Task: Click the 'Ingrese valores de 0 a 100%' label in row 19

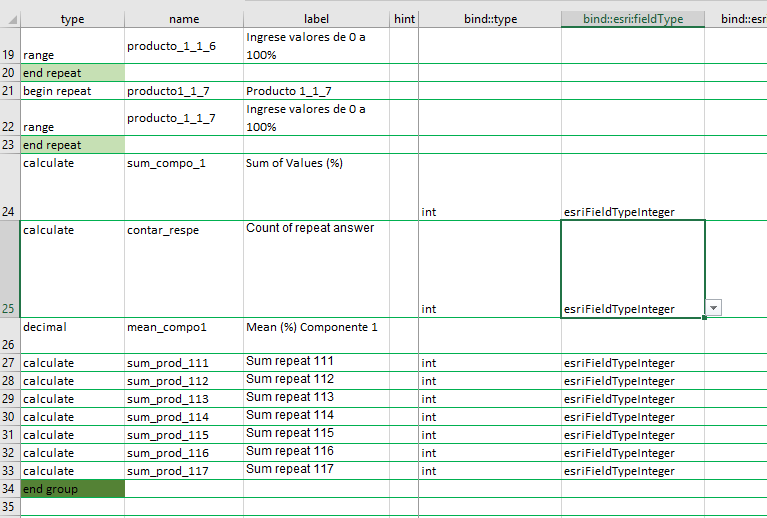Action: point(316,45)
